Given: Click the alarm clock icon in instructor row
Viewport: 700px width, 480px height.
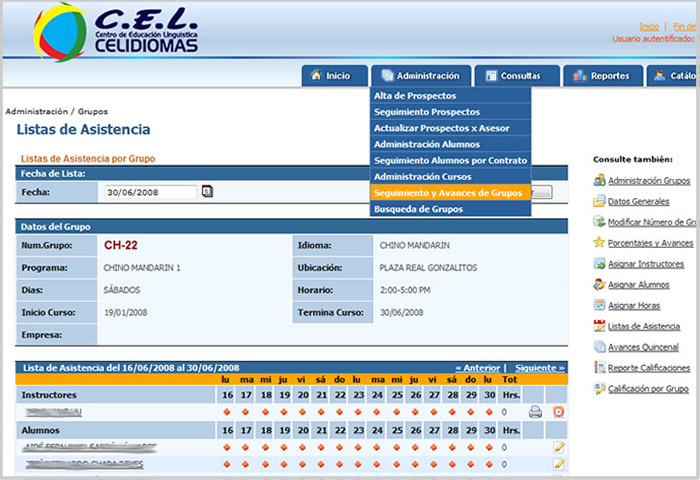Looking at the screenshot, I should coord(558,412).
